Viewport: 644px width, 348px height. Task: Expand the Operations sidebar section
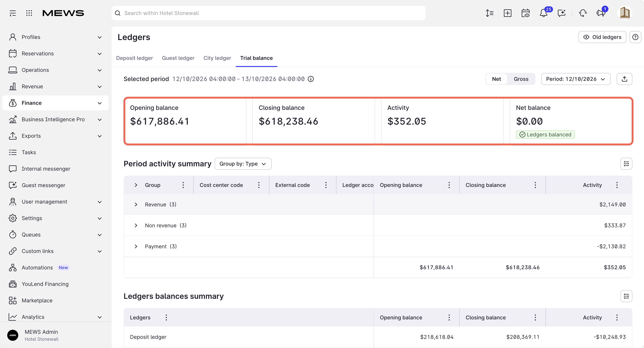pyautogui.click(x=55, y=70)
